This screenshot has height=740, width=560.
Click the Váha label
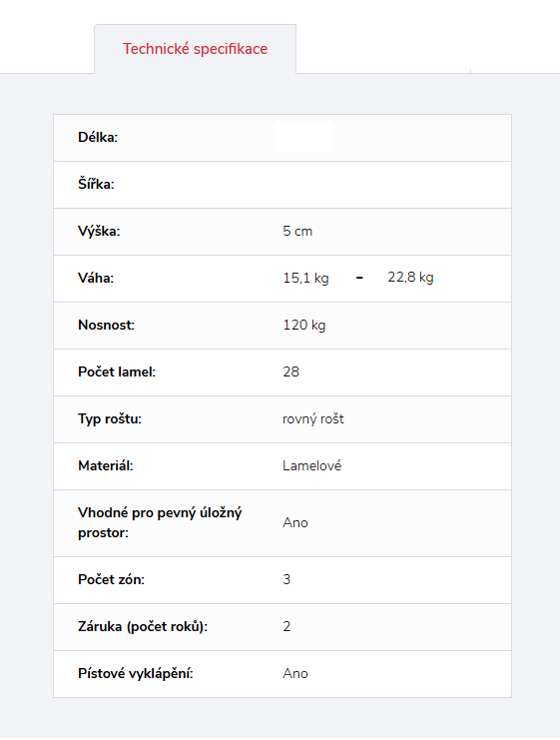click(x=96, y=278)
